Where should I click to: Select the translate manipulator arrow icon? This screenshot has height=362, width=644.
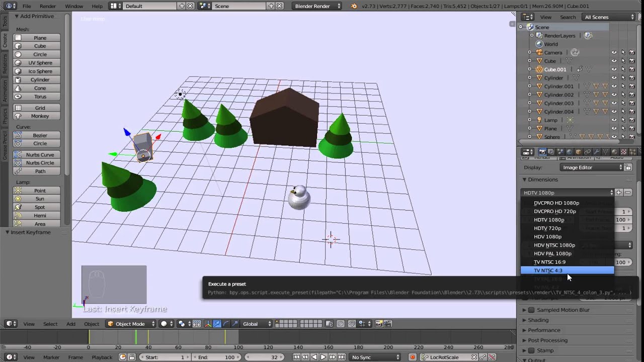pos(217,324)
